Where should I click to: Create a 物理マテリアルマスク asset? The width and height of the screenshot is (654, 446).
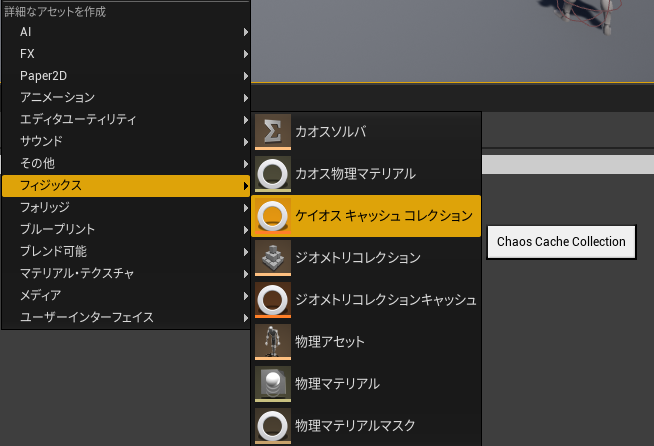(x=366, y=426)
